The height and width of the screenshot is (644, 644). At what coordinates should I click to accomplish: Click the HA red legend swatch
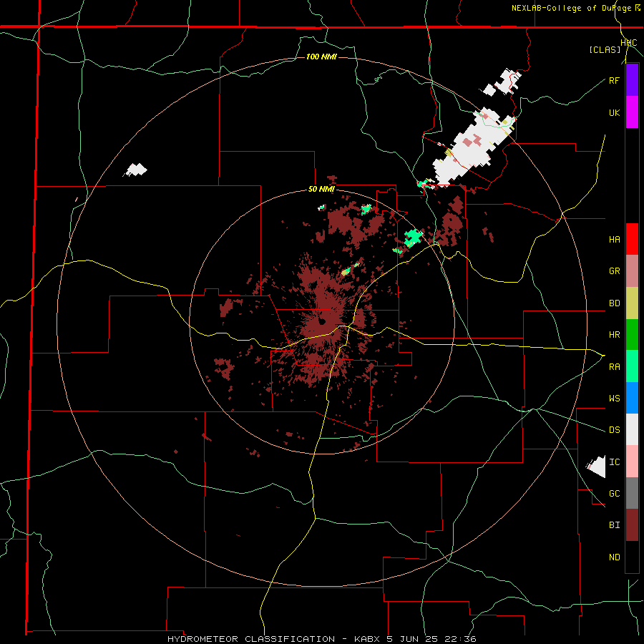[x=632, y=239]
